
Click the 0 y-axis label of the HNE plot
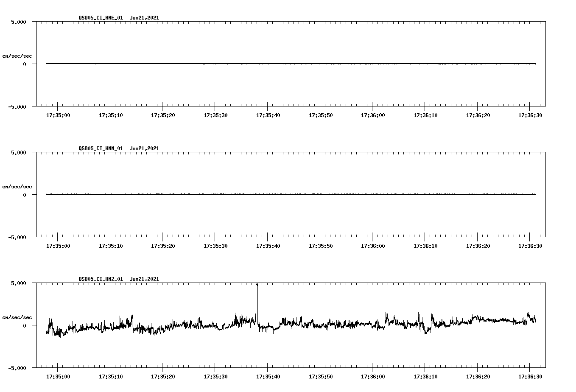click(25, 64)
